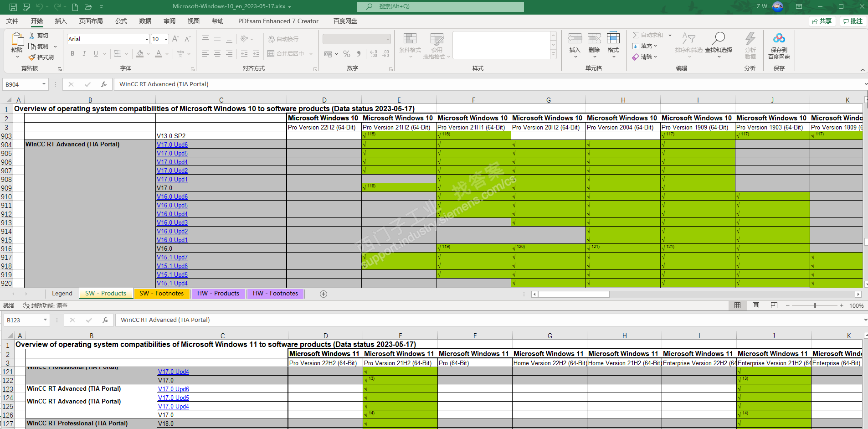Screen dimensions: 868x429
Task: Open the V16.0 Upd6 hyperlink
Action: click(172, 196)
